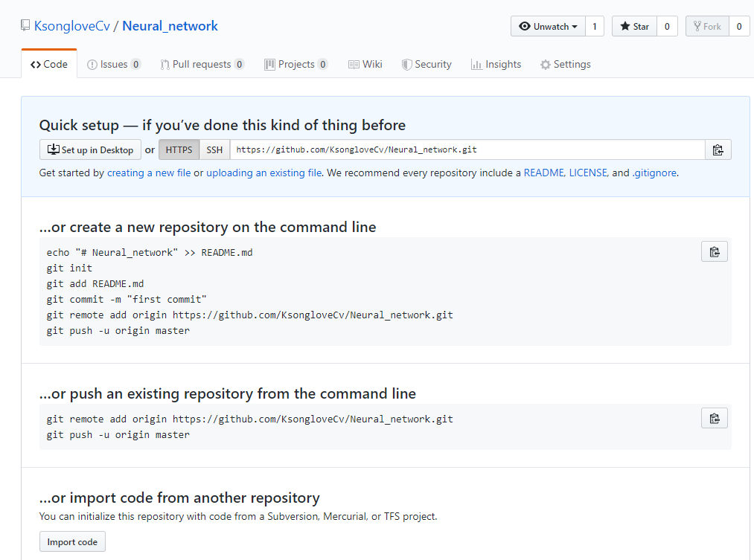The width and height of the screenshot is (754, 560).
Task: Click the Star button
Action: [x=634, y=27]
